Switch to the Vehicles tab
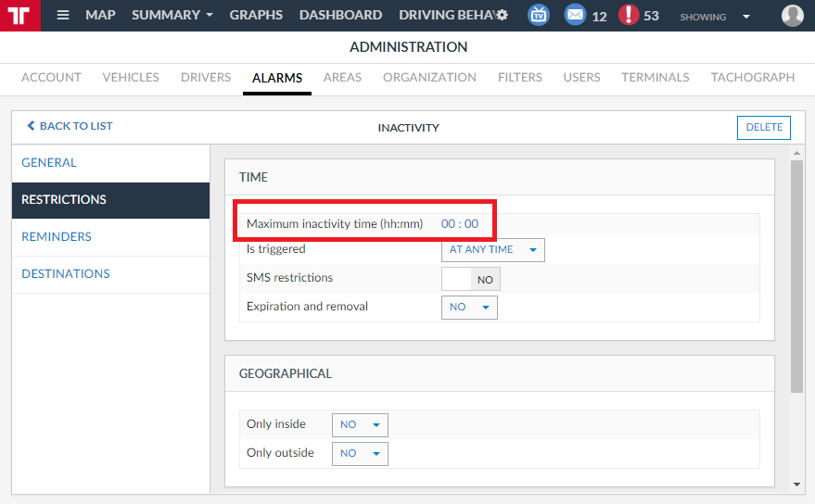The image size is (815, 504). [131, 78]
